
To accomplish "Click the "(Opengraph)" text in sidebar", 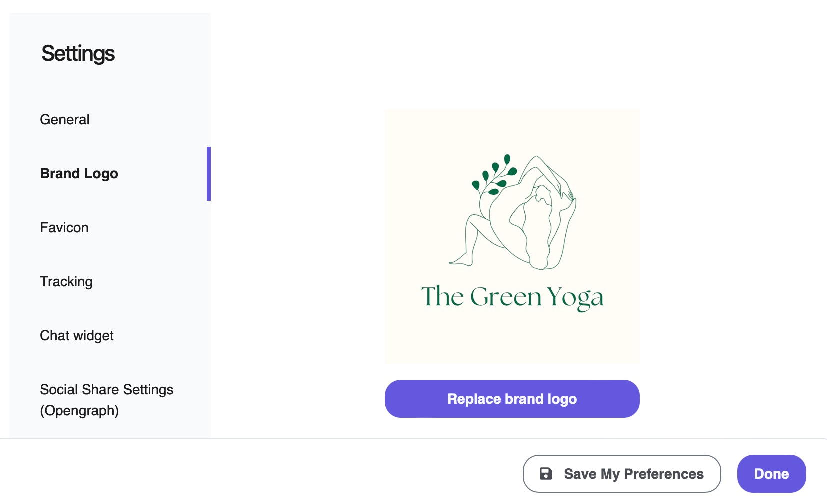I will (x=79, y=411).
